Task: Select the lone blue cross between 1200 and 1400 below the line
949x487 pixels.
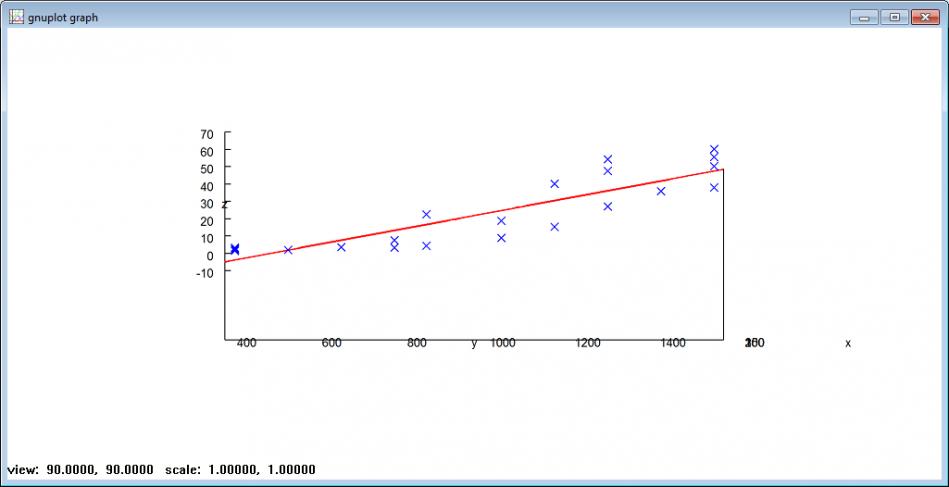Action: (607, 206)
